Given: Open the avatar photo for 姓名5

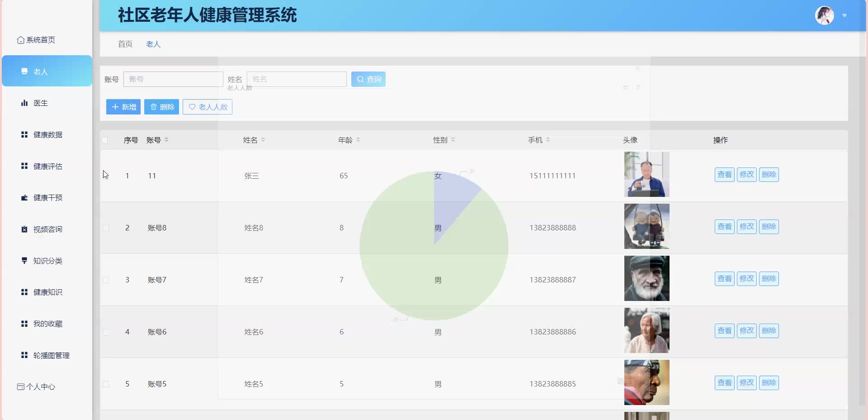Looking at the screenshot, I should pyautogui.click(x=647, y=382).
